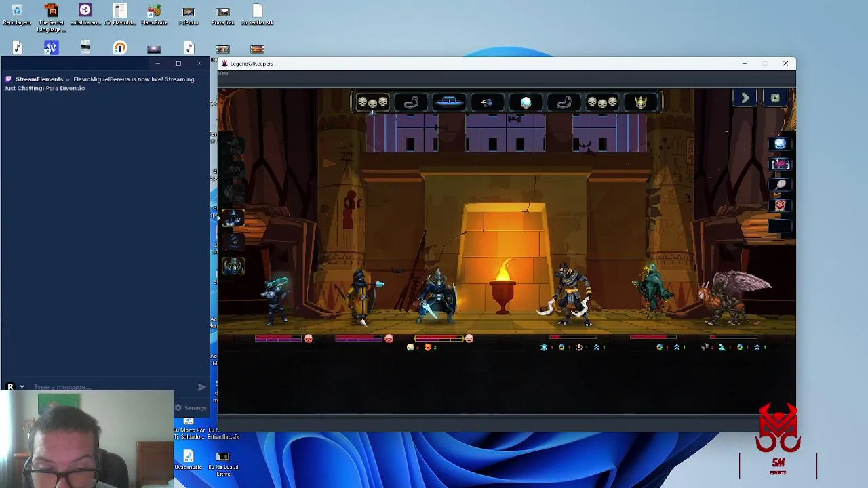Open the CV_FlavioM document on desktop

[x=119, y=15]
